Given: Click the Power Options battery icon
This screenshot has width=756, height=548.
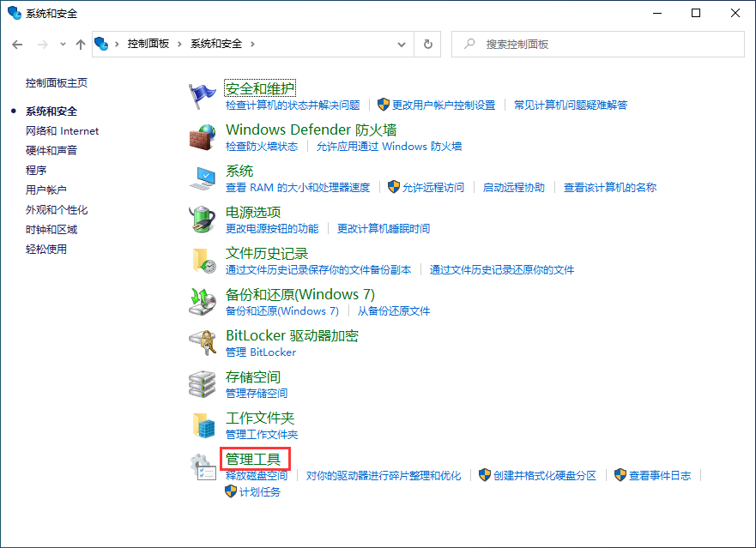Looking at the screenshot, I should click(x=203, y=219).
